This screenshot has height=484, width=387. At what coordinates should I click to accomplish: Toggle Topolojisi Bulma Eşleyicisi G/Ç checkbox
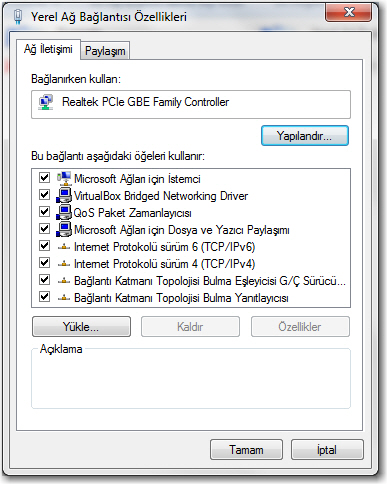click(x=44, y=280)
